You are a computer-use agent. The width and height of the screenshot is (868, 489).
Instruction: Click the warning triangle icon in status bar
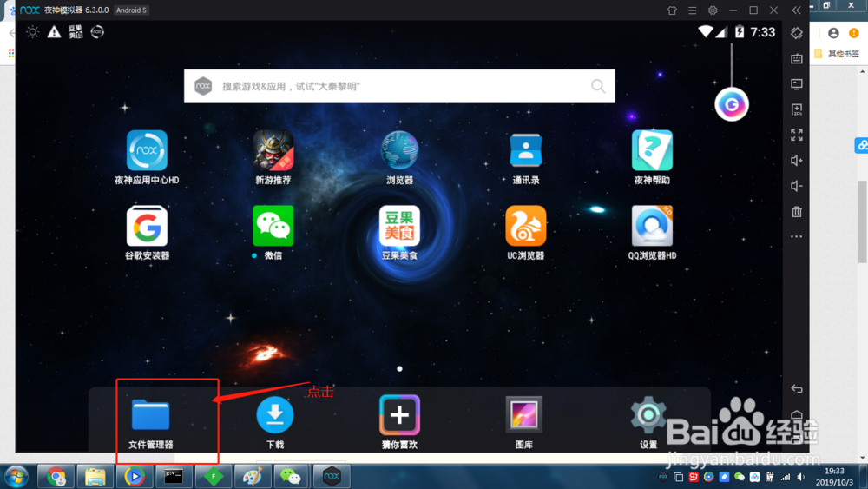click(54, 32)
